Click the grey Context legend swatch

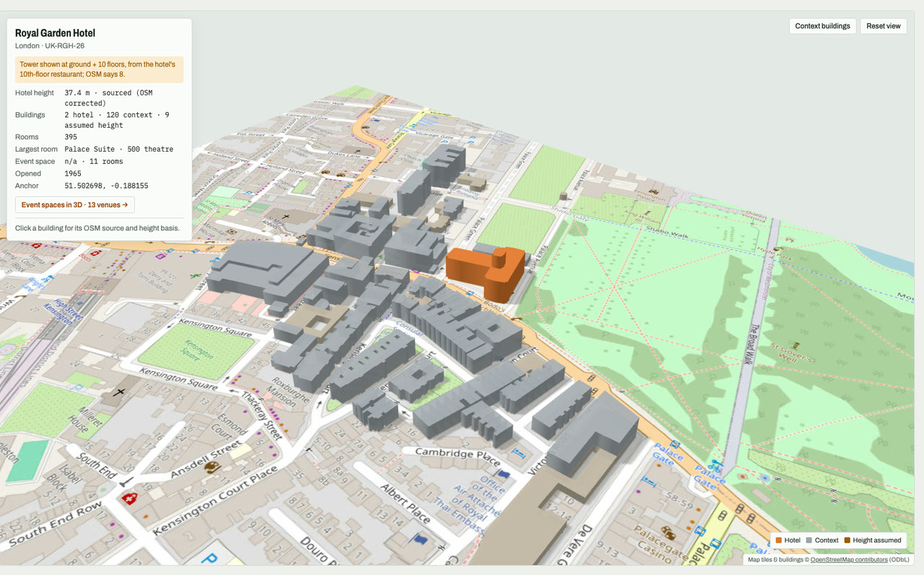click(808, 540)
